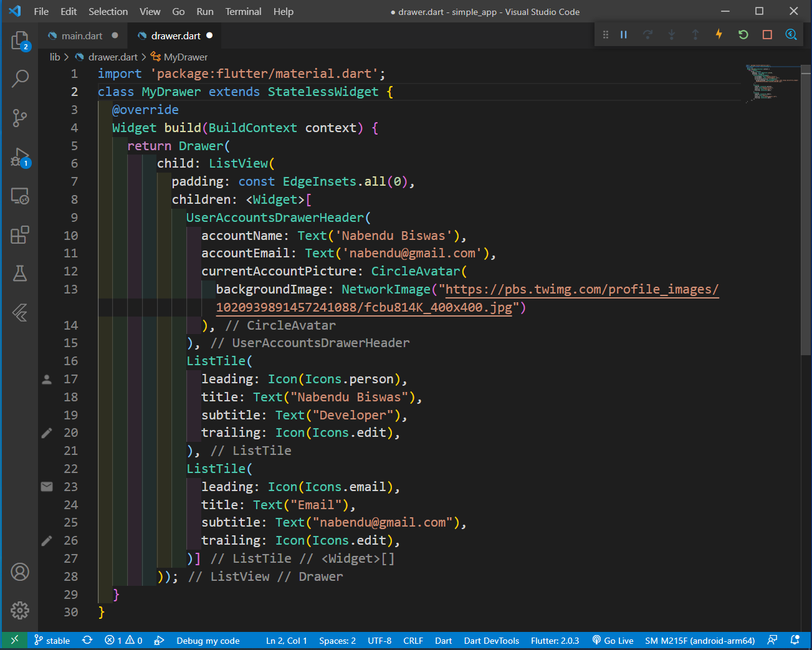Click the Step Over debug button
The width and height of the screenshot is (812, 650).
(647, 35)
